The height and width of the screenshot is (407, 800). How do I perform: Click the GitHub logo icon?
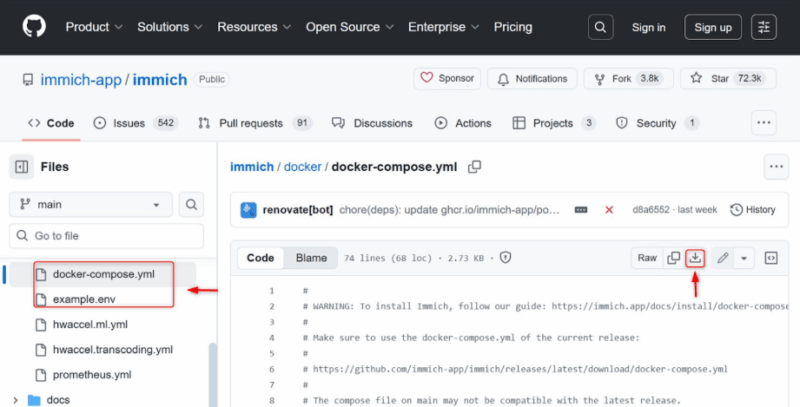(x=34, y=27)
